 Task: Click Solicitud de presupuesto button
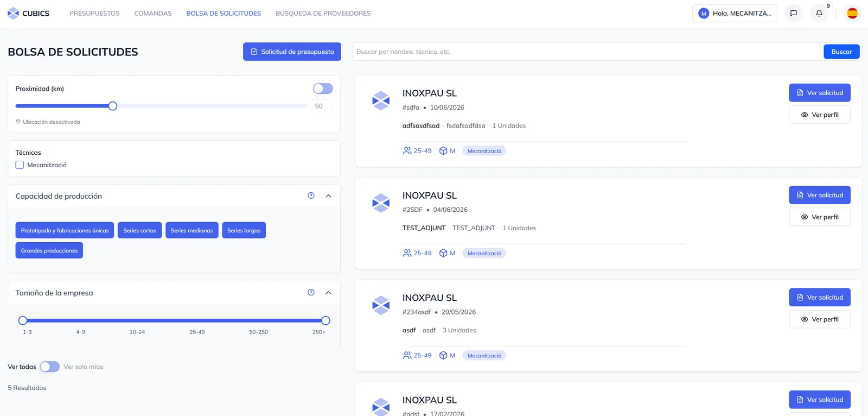292,52
